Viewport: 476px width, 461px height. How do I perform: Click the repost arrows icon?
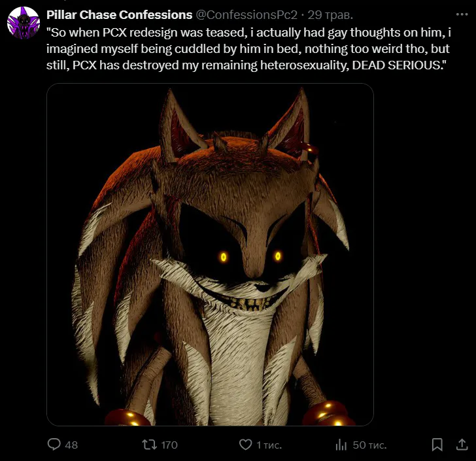[150, 445]
